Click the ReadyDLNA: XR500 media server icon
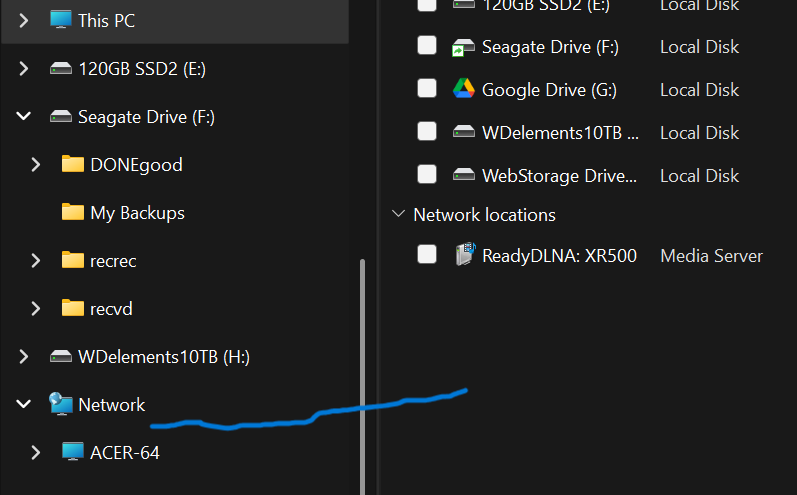The image size is (797, 495). [465, 255]
